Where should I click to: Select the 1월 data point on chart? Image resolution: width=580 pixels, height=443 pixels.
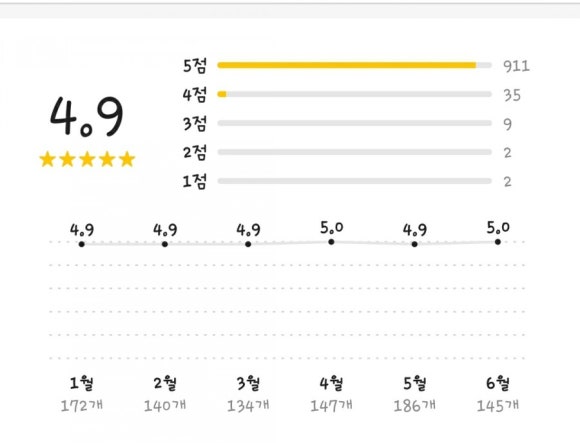(x=82, y=244)
